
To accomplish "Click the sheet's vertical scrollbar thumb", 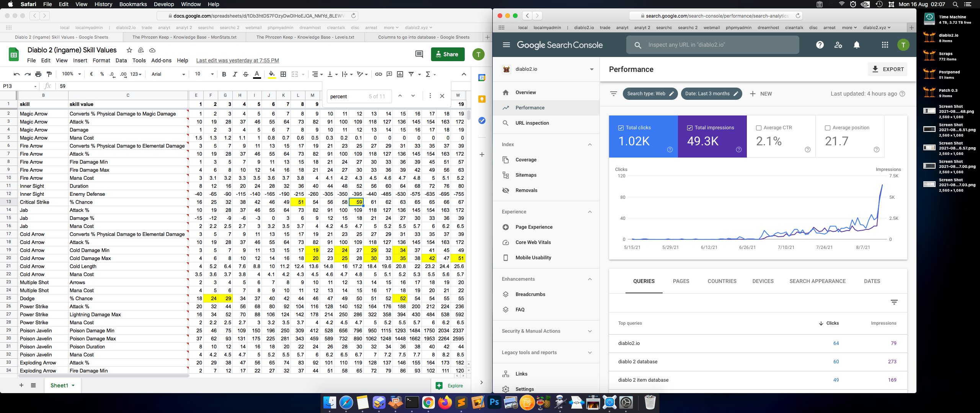I will click(x=469, y=115).
